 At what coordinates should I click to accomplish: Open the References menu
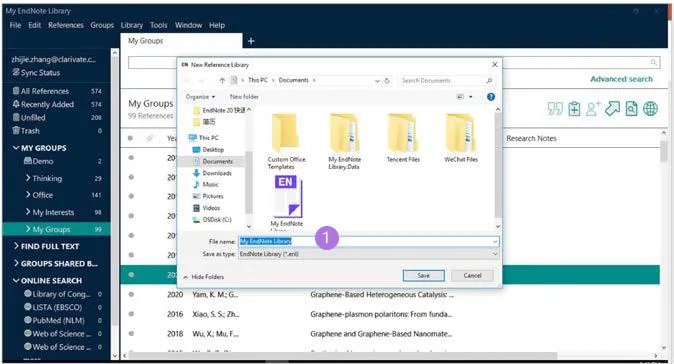tap(66, 25)
